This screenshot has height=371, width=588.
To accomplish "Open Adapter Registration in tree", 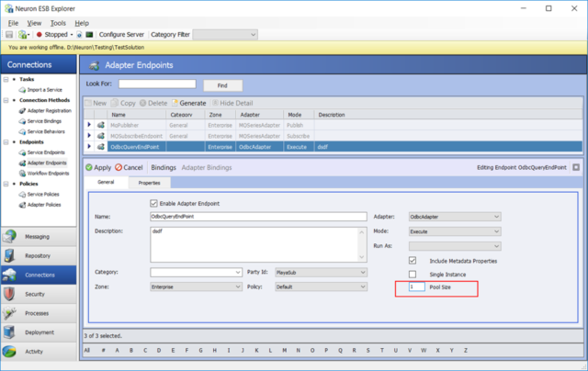I will click(x=49, y=111).
